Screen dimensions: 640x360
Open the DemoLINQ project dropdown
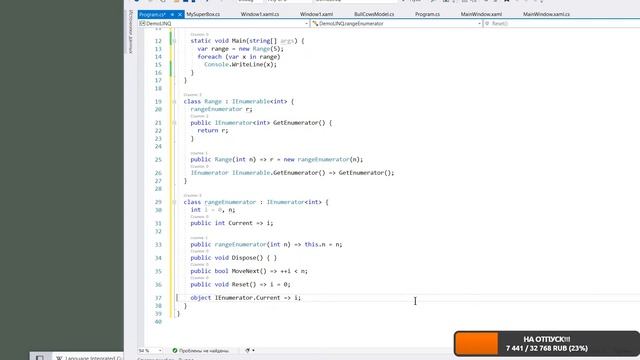coord(224,24)
